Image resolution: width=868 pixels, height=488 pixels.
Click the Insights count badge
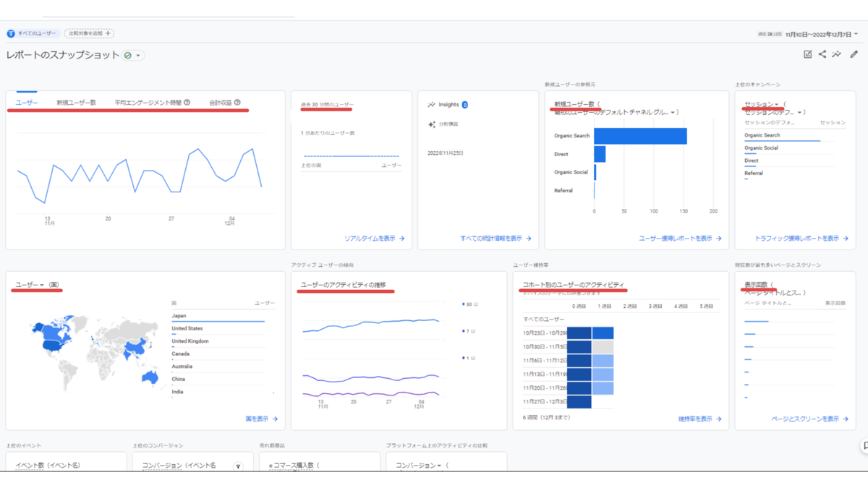(465, 105)
